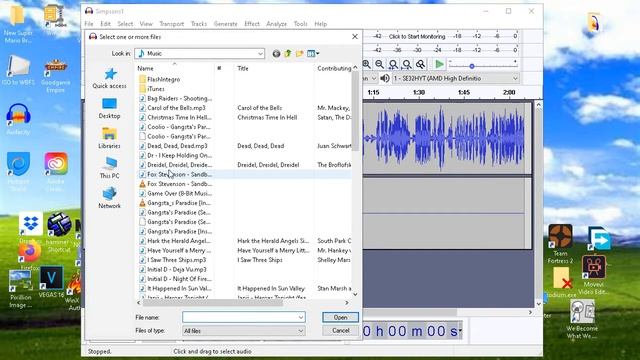
Task: Expand the File name combo box arrow
Action: 301,317
